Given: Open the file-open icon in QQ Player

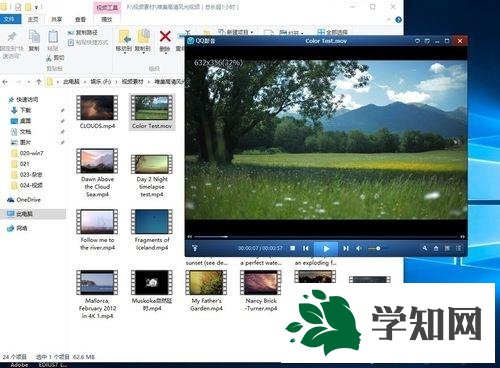Looking at the screenshot, I should pyautogui.click(x=195, y=248).
